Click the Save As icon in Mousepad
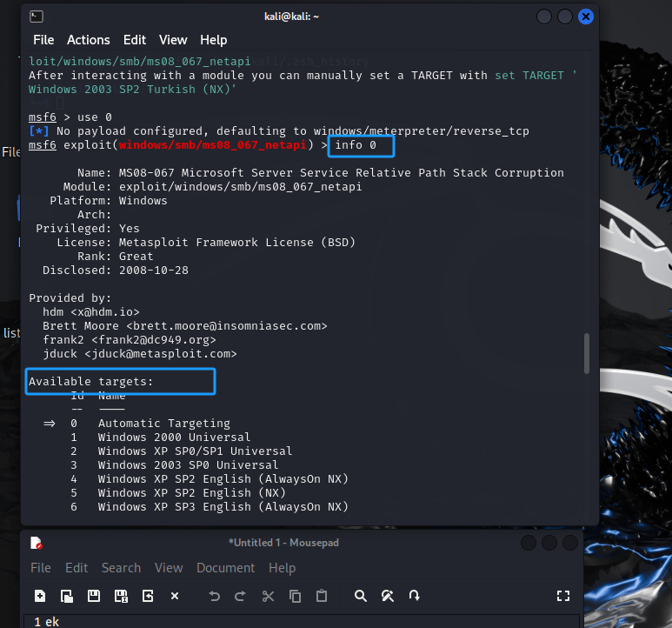672x628 pixels. click(121, 596)
